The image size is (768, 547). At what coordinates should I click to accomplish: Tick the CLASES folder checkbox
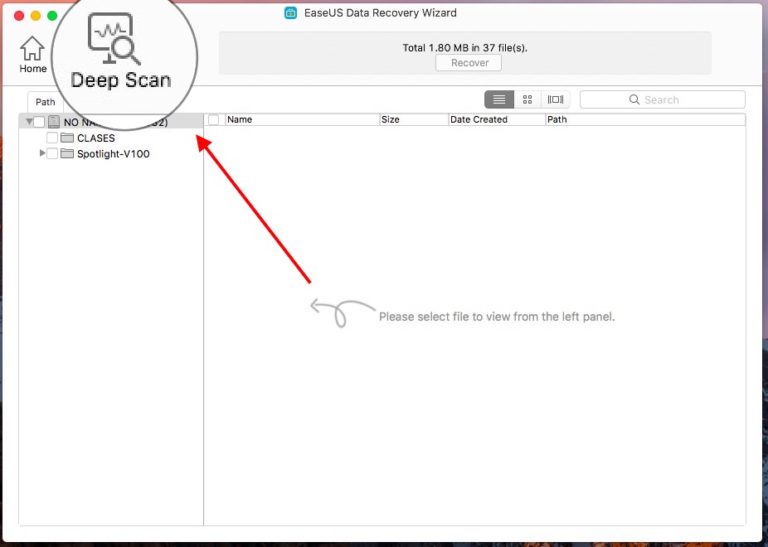[52, 138]
